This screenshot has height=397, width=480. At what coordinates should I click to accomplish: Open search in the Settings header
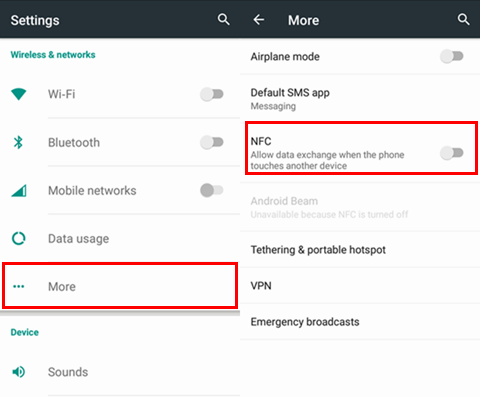tap(224, 20)
